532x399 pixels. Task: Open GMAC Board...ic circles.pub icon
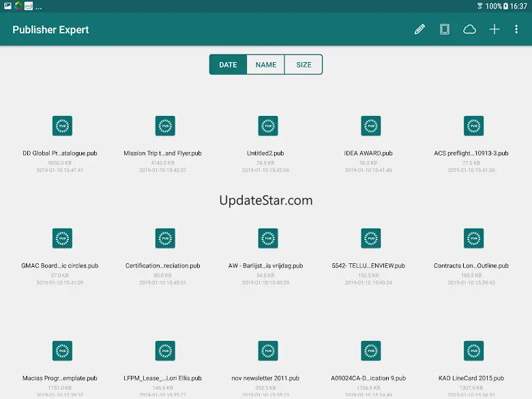(63, 238)
